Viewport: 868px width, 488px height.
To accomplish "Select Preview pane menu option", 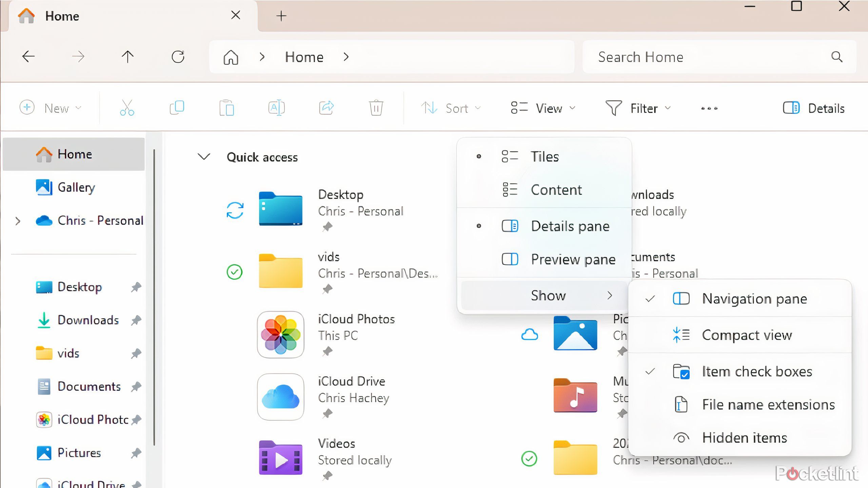I will point(573,260).
